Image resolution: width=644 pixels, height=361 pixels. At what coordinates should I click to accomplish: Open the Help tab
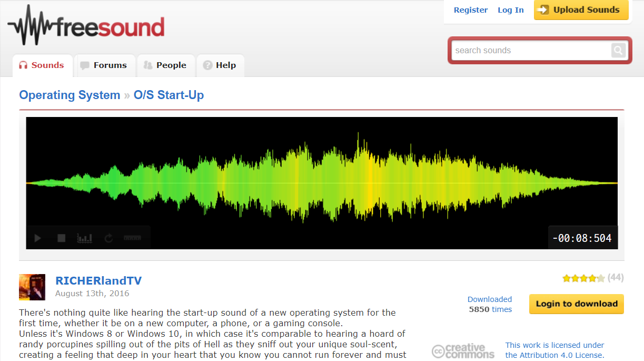(x=220, y=65)
